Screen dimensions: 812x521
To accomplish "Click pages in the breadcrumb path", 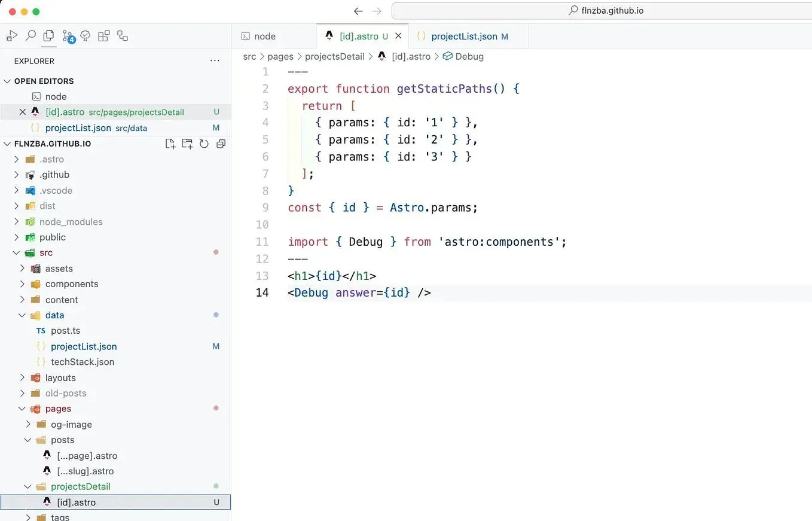I will click(x=280, y=56).
